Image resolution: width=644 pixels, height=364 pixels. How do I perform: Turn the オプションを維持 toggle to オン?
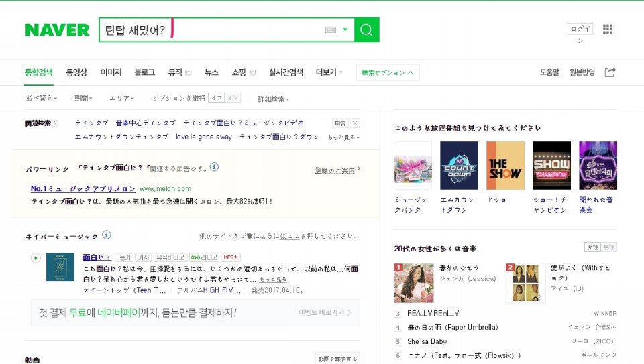(x=233, y=98)
